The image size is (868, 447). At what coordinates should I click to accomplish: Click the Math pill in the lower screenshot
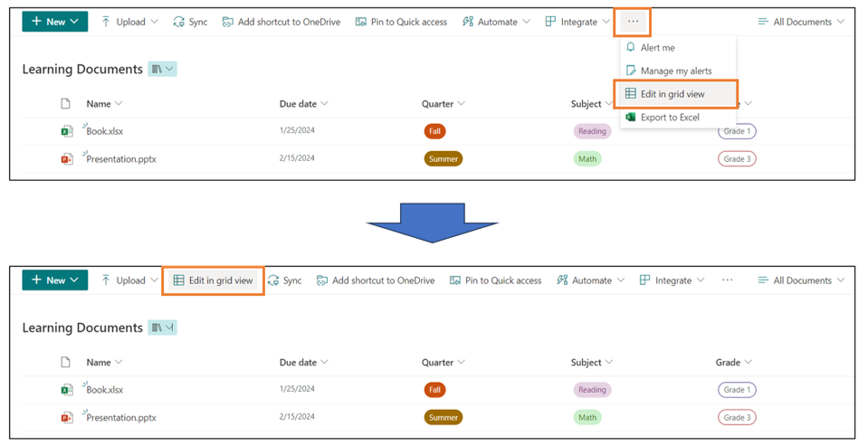click(x=587, y=417)
